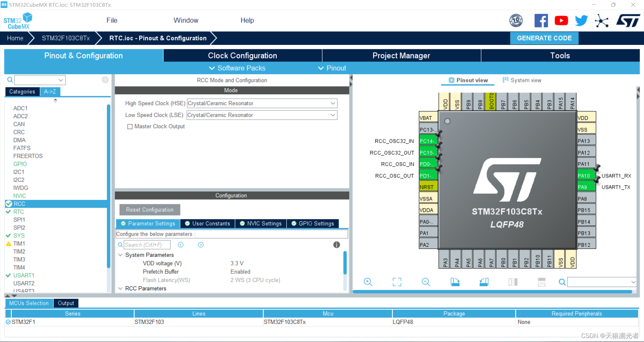Select the STM32F1 series row radio
Viewport: 644px width, 342px height.
click(8, 322)
